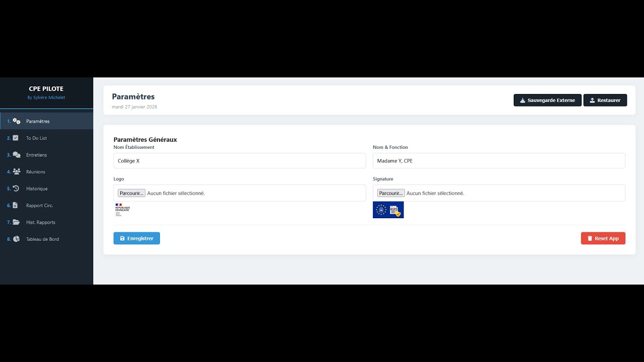Open the Entretiens section
The image size is (644, 362).
46,155
